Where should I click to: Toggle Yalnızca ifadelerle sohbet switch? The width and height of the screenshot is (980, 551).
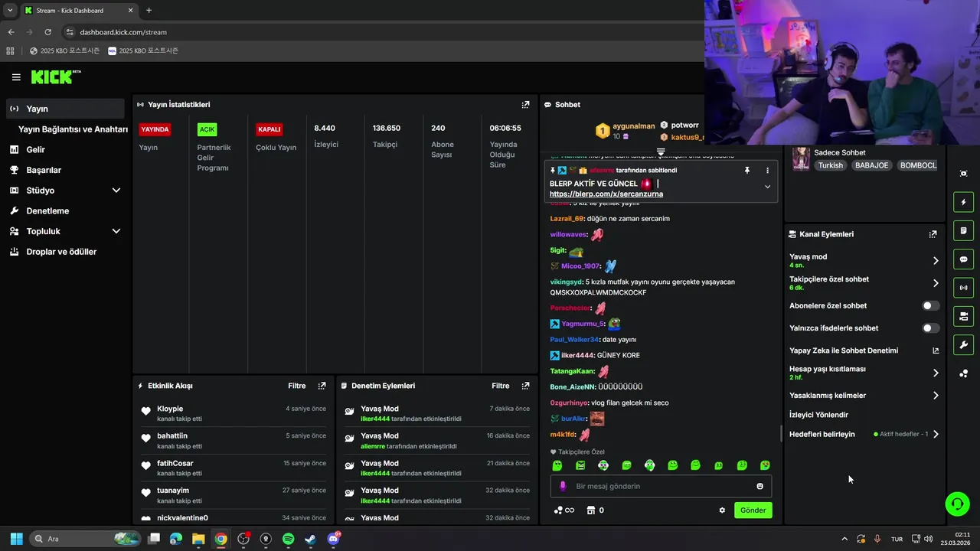coord(930,328)
